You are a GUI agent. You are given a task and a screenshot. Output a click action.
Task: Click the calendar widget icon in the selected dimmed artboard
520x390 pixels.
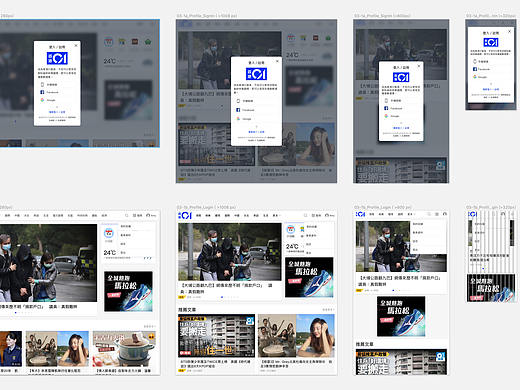click(109, 42)
